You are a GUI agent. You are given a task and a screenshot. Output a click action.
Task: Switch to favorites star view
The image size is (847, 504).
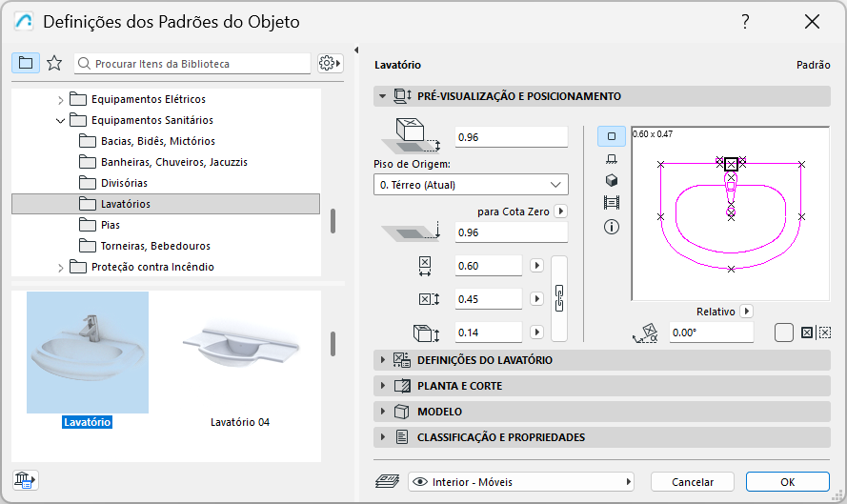[x=54, y=64]
